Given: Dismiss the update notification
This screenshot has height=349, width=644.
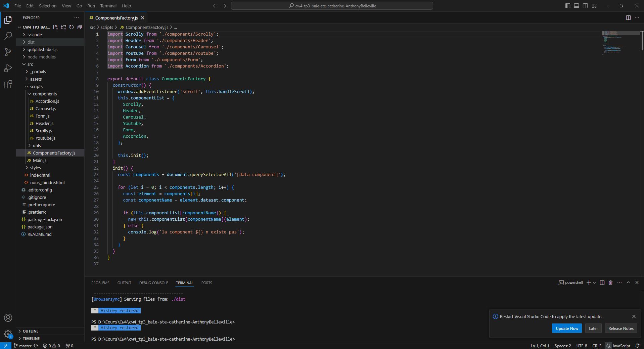Looking at the screenshot, I should 634,316.
